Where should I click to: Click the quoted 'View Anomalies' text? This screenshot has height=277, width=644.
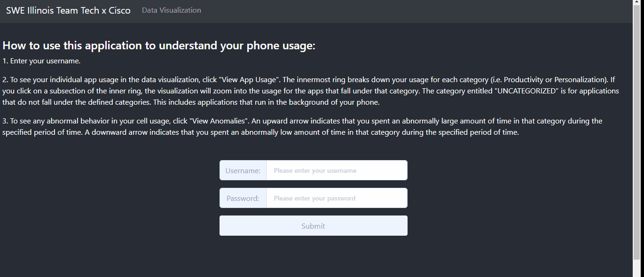click(x=218, y=121)
